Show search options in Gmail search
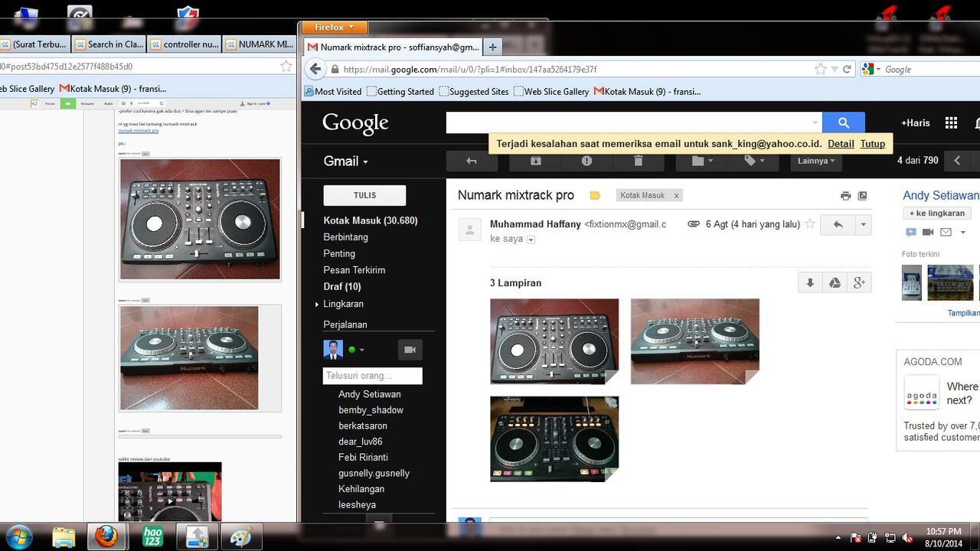The image size is (980, 551). (815, 122)
